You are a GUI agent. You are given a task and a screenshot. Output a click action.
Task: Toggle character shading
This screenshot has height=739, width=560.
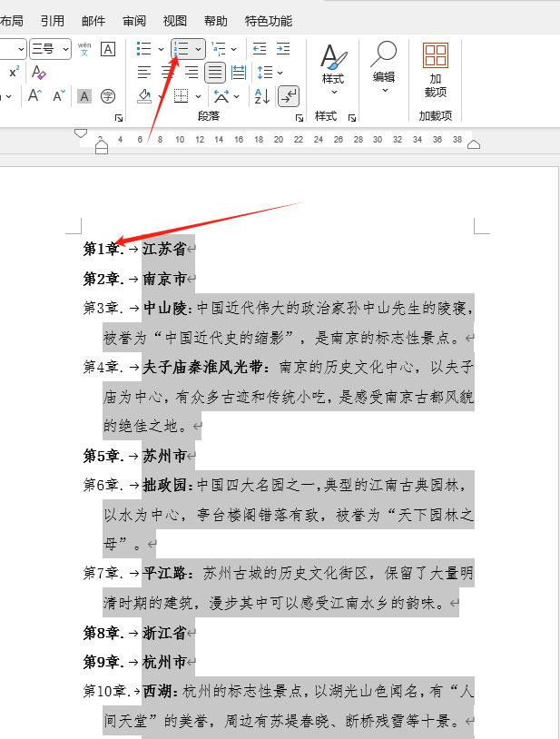[84, 96]
